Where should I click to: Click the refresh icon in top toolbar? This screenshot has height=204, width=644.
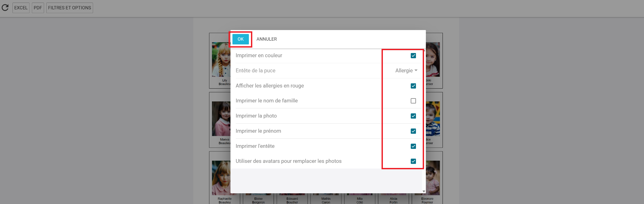click(x=5, y=8)
